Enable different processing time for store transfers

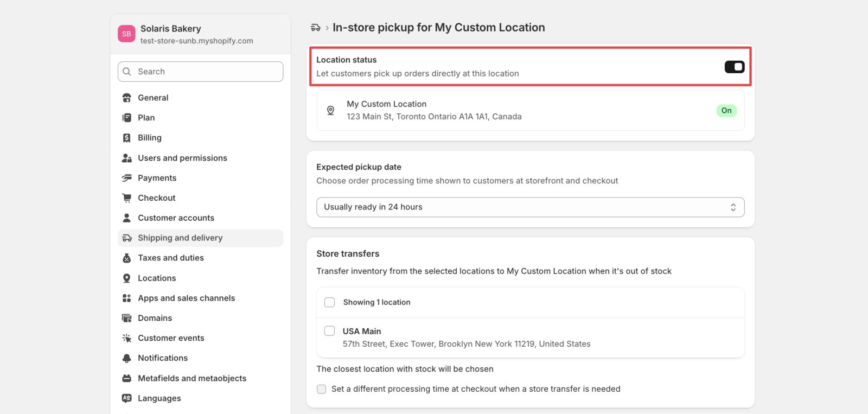coord(322,389)
